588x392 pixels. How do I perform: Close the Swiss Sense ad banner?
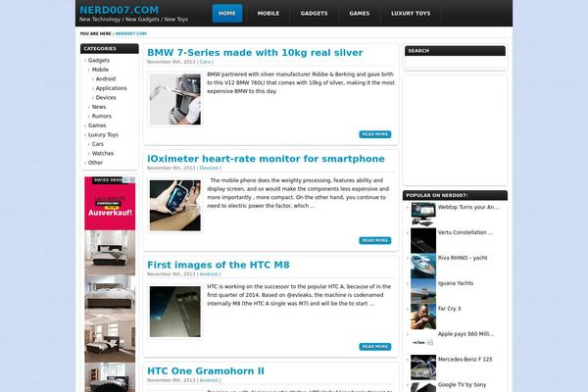132,180
